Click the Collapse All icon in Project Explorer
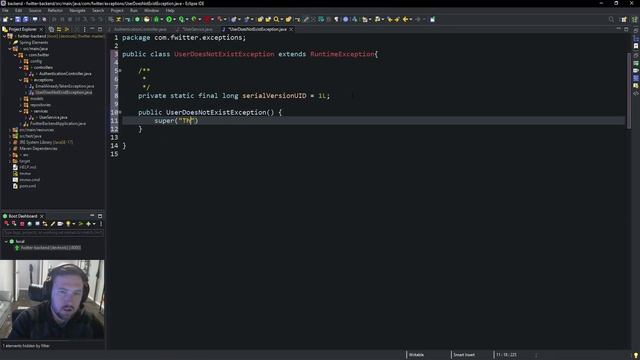Image resolution: width=640 pixels, height=360 pixels. point(51,29)
